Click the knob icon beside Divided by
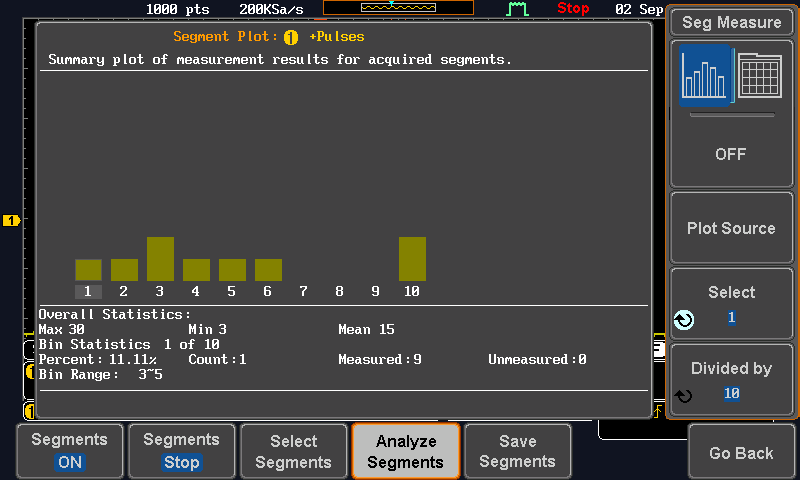The image size is (800, 480). [684, 395]
